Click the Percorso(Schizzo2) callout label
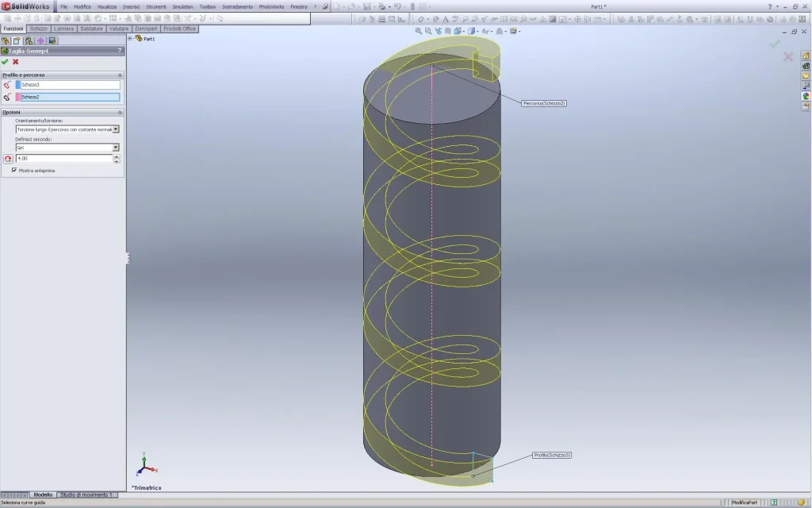812x508 pixels. point(544,103)
